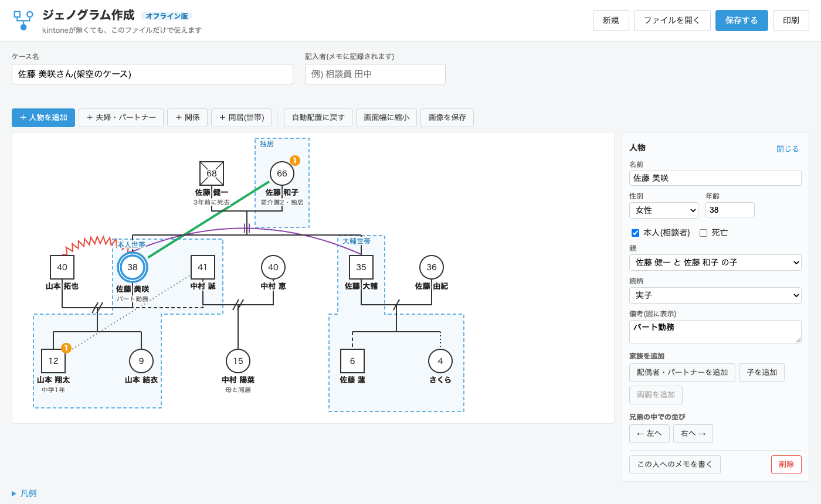The height and width of the screenshot is (504, 821).
Task: Select the circle node for 山本 結衣 (9)
Action: [141, 361]
